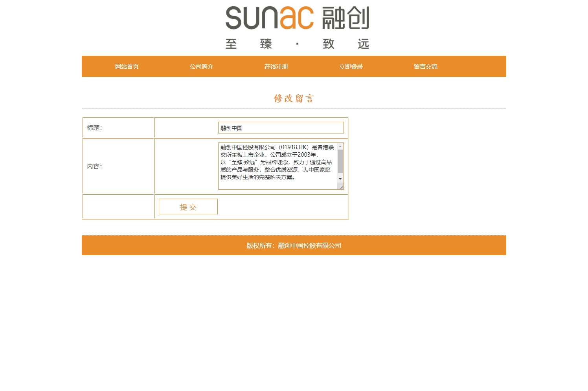588x391 pixels.
Task: Open 留言交流 navigation item
Action: [426, 67]
